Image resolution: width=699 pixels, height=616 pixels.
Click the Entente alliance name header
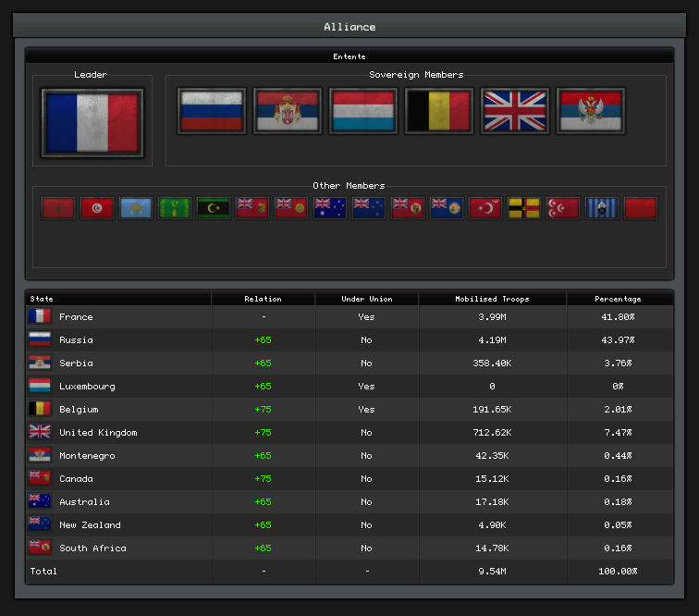(x=349, y=56)
